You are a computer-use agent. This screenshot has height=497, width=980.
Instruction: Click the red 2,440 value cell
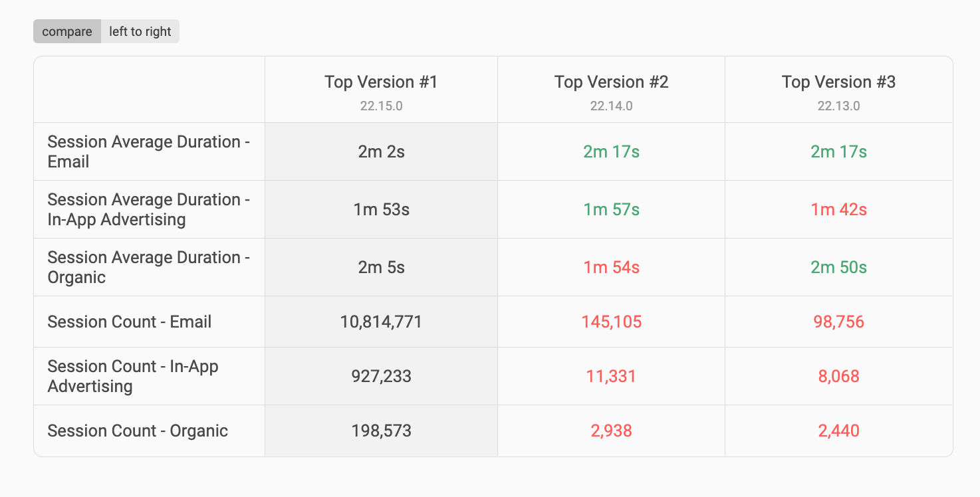point(838,431)
